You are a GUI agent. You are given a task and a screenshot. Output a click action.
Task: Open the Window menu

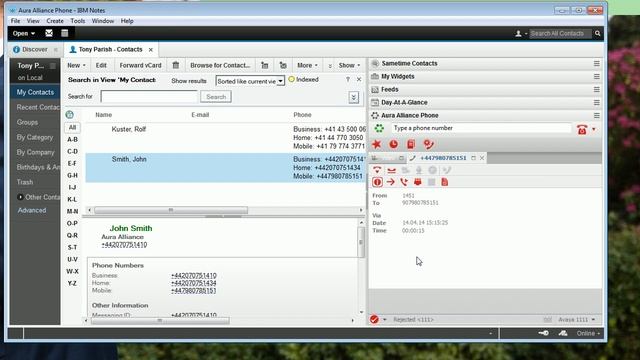[102, 21]
